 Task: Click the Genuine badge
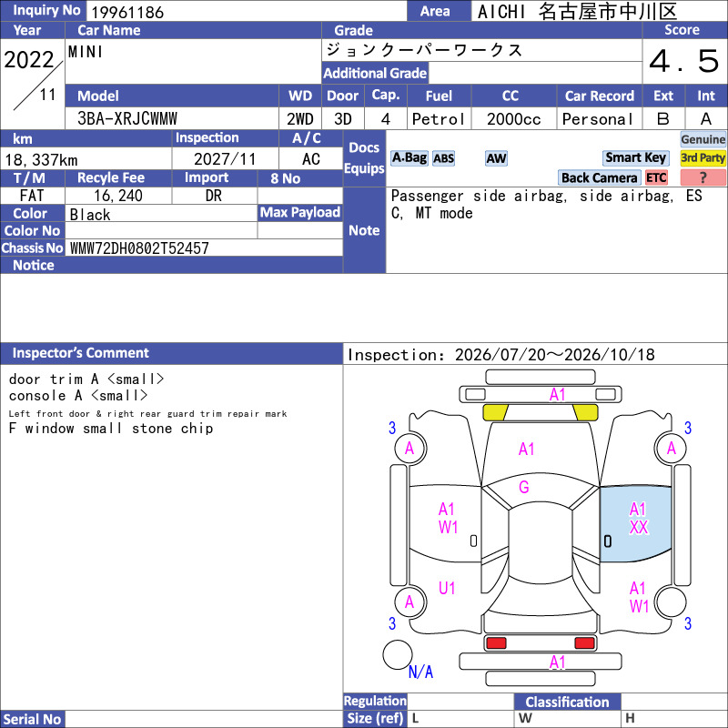coord(703,139)
